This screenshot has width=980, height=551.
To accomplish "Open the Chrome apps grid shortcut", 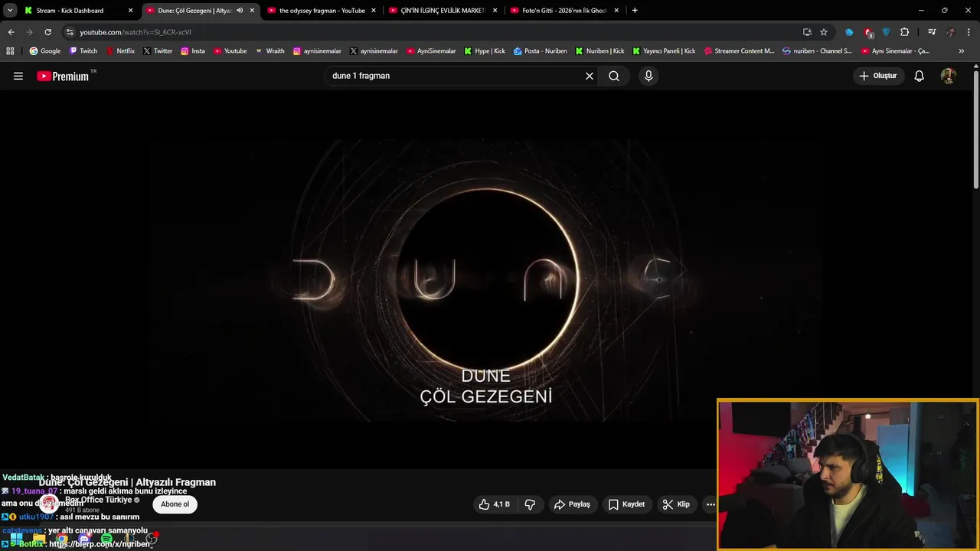I will click(x=10, y=51).
